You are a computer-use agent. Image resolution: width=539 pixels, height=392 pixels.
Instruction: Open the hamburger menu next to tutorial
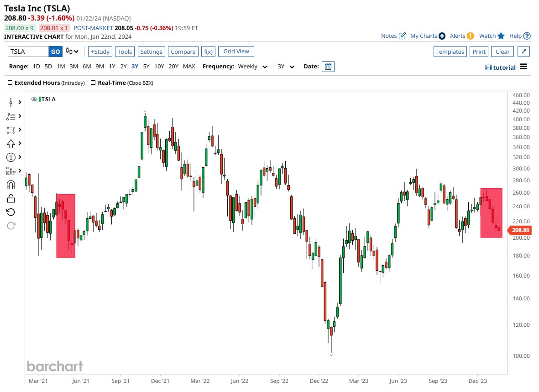[x=523, y=67]
